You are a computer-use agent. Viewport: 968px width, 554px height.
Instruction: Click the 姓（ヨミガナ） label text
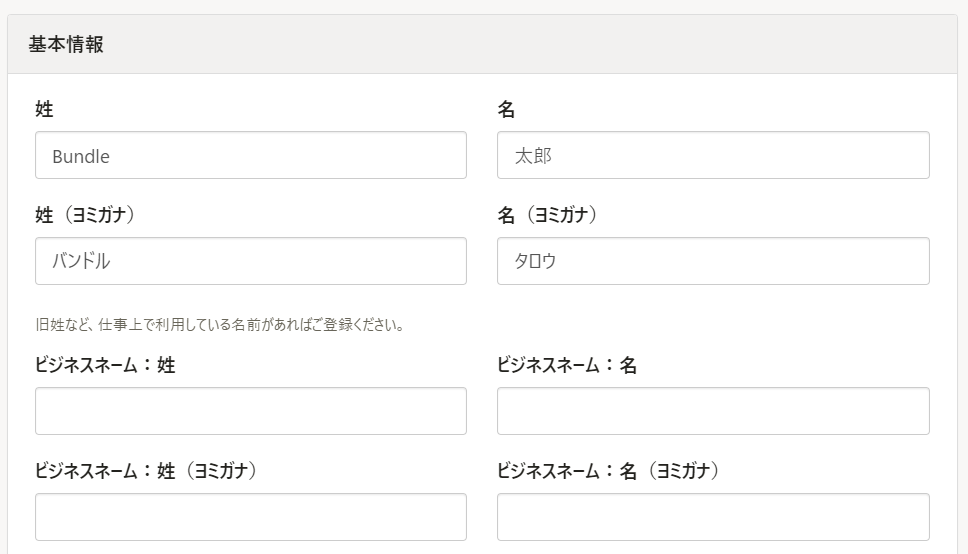click(x=85, y=215)
